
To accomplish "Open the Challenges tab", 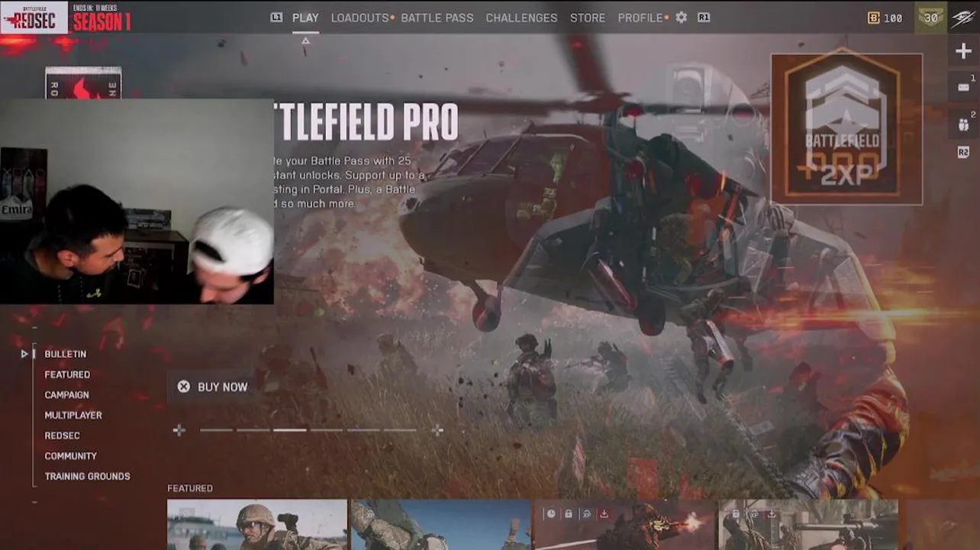I will (521, 18).
